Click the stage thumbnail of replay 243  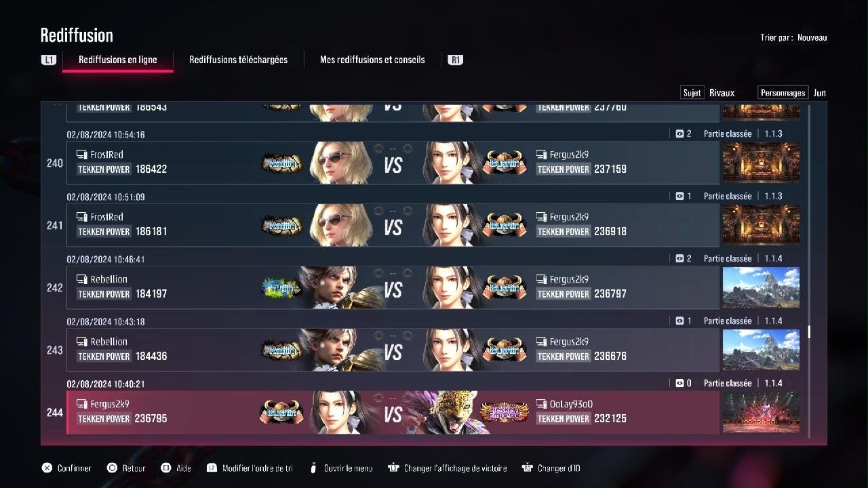(761, 350)
